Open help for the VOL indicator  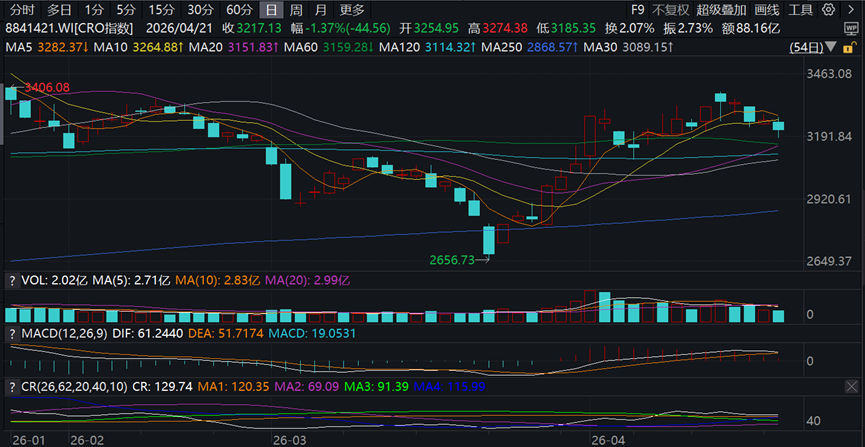point(11,280)
